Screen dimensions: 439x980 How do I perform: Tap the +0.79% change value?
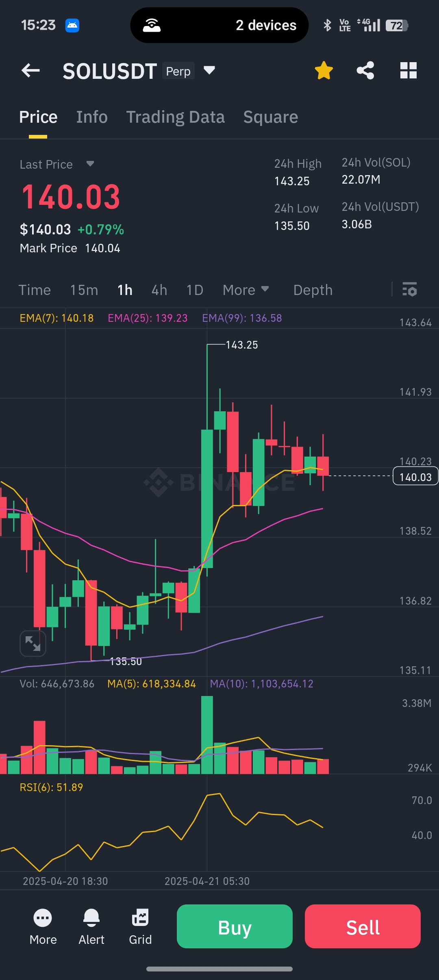point(101,230)
